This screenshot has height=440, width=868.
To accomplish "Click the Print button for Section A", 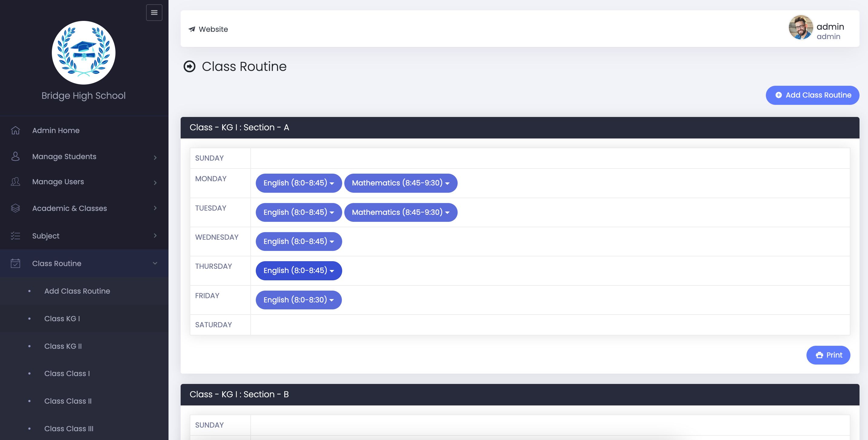I will coord(828,355).
